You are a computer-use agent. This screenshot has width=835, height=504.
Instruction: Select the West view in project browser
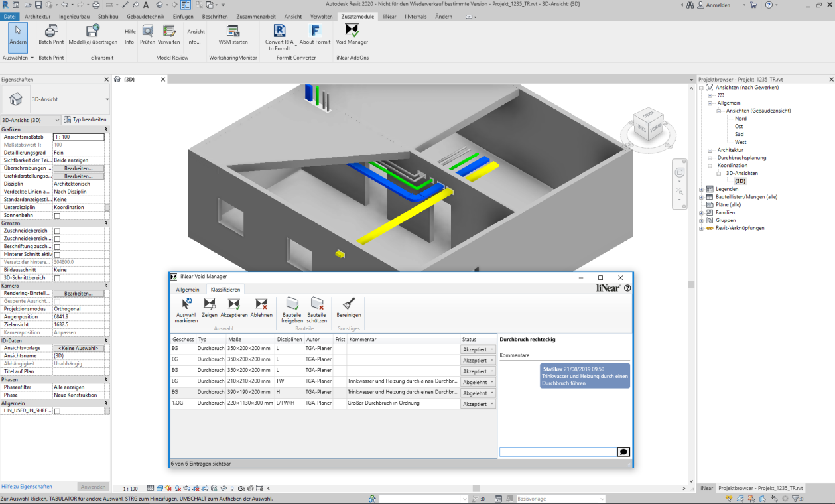(x=740, y=142)
